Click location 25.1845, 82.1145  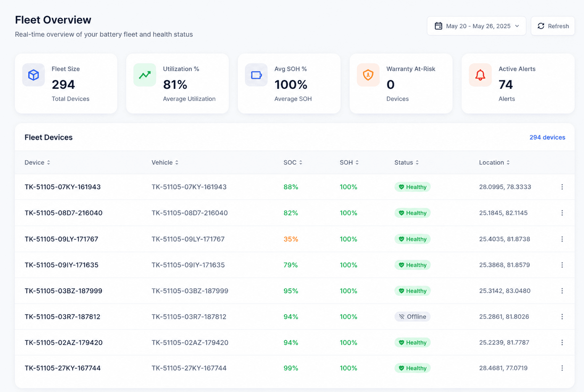click(x=503, y=213)
